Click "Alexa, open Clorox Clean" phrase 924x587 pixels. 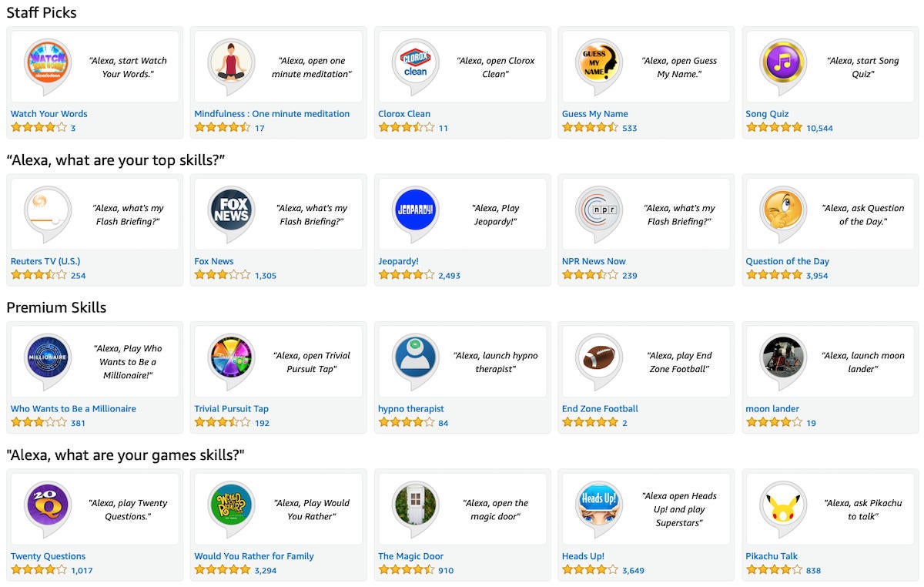[x=495, y=67]
